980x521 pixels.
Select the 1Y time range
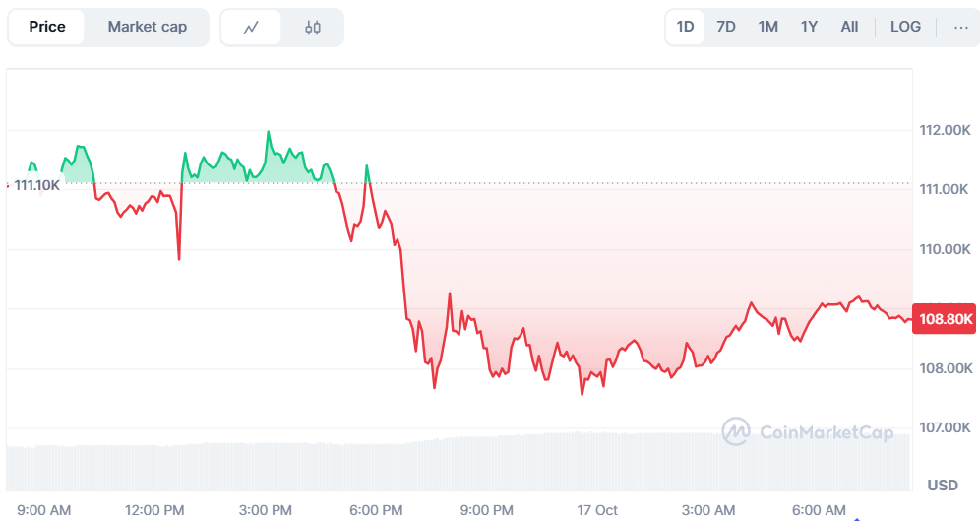click(x=809, y=27)
